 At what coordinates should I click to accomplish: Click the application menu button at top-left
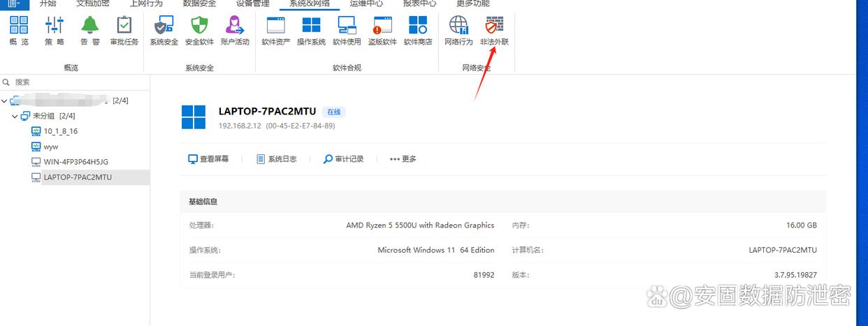point(13,3)
